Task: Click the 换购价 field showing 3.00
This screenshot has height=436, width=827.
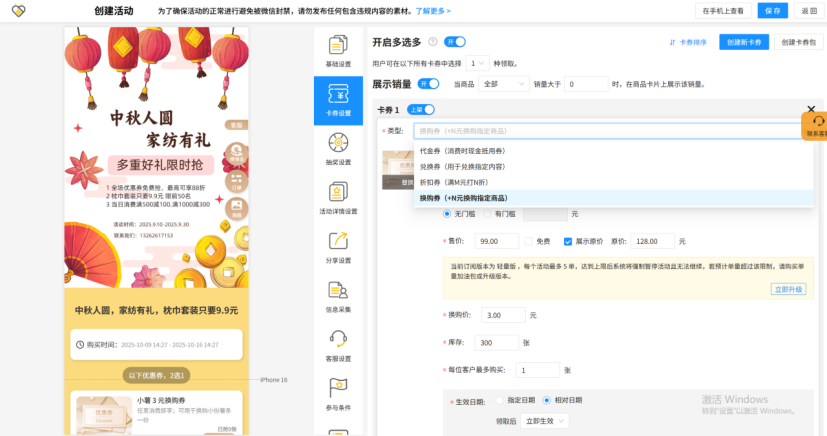Action: click(x=504, y=315)
